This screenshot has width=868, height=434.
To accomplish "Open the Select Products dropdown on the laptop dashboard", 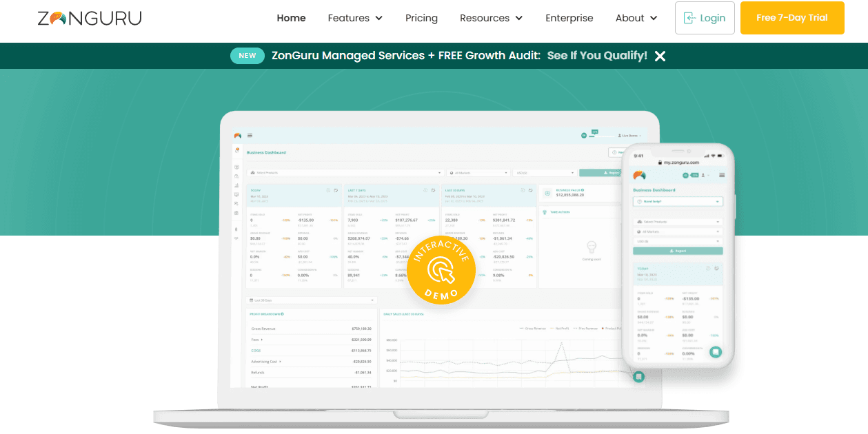I will [x=344, y=172].
